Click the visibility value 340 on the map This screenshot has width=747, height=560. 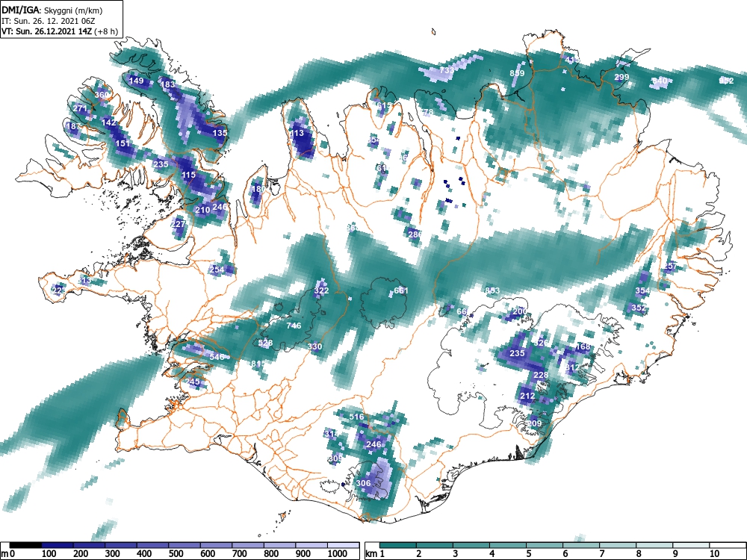click(660, 81)
